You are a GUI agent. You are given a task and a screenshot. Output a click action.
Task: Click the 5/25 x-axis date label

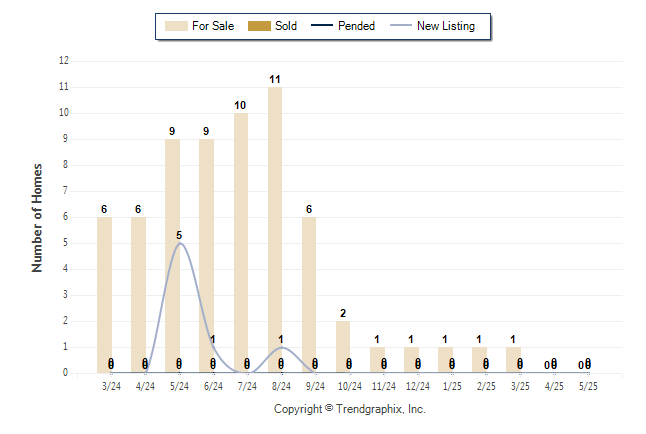click(x=588, y=386)
